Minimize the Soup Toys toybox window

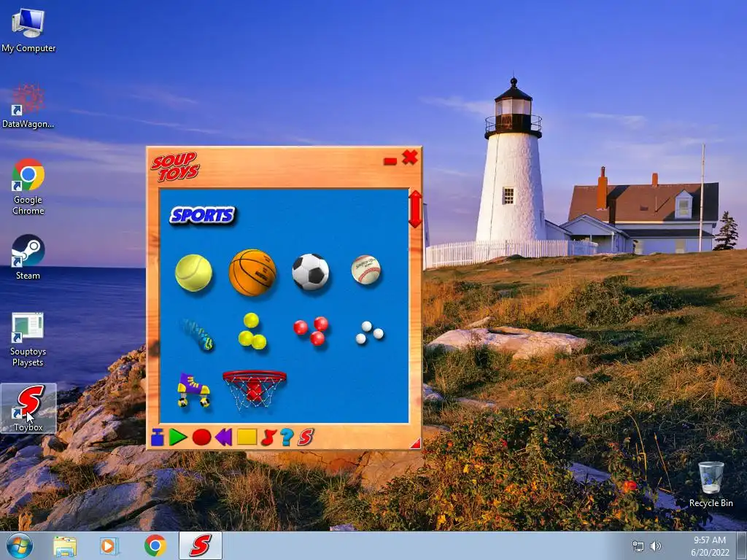pyautogui.click(x=390, y=162)
